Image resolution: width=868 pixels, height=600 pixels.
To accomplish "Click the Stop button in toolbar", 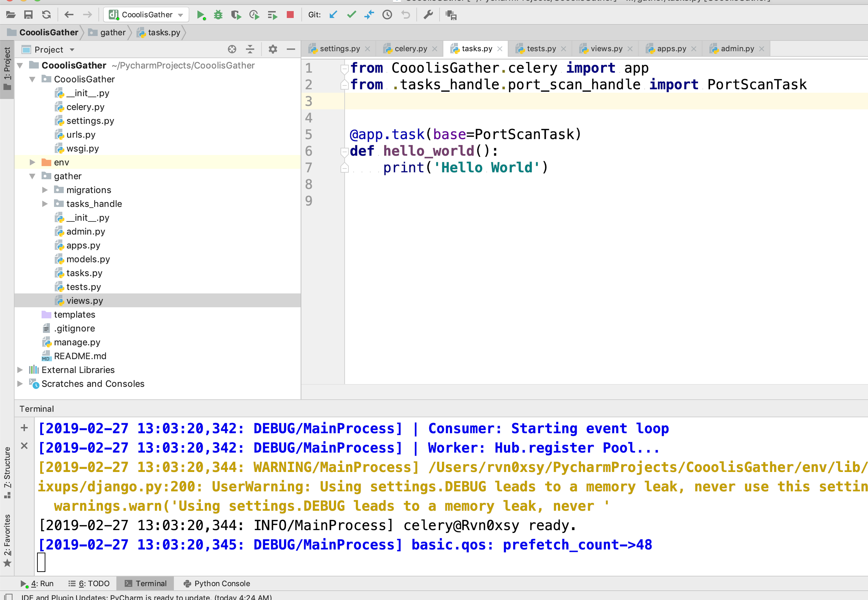I will click(290, 15).
